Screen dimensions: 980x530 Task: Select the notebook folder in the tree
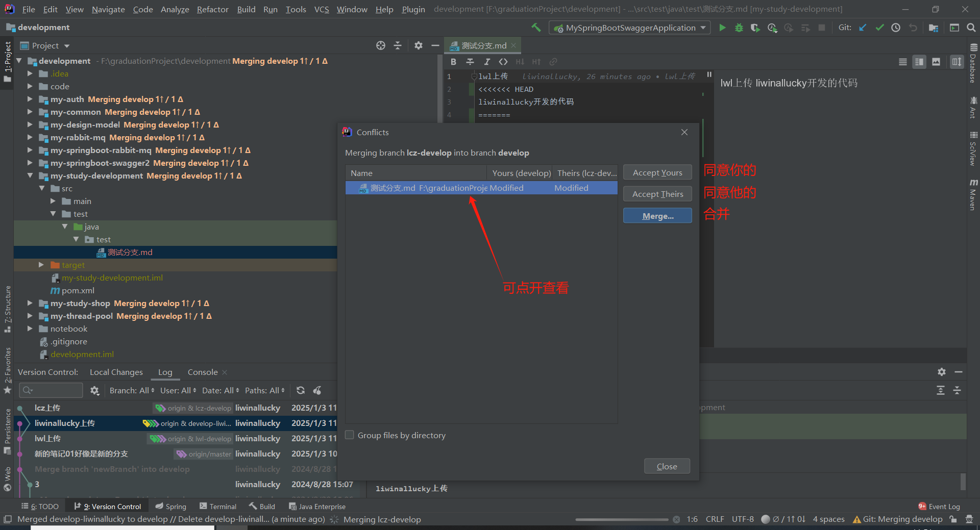68,329
